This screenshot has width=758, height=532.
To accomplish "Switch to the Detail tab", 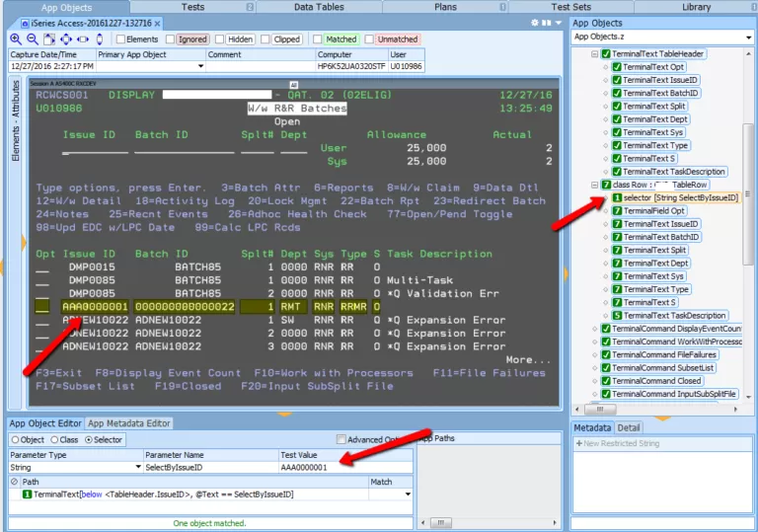I will click(x=630, y=427).
